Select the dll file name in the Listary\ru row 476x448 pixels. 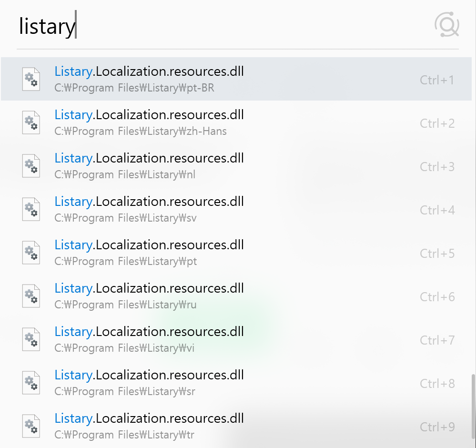coord(149,289)
